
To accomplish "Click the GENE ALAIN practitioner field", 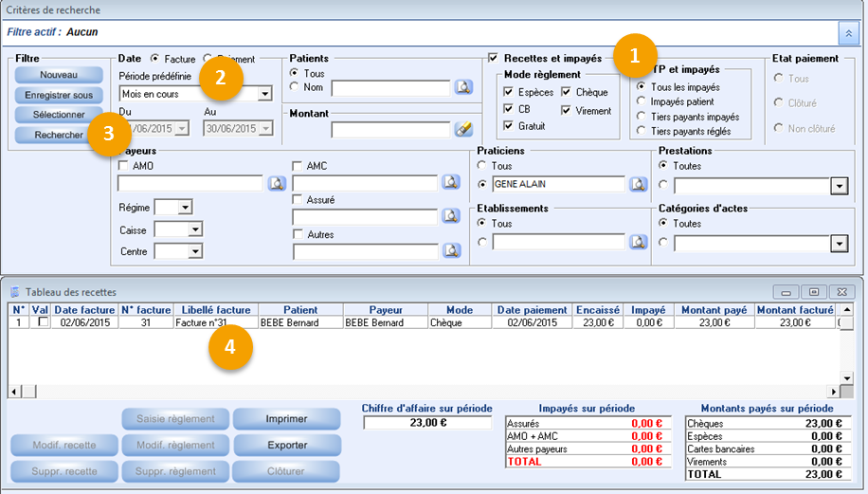I will [558, 184].
